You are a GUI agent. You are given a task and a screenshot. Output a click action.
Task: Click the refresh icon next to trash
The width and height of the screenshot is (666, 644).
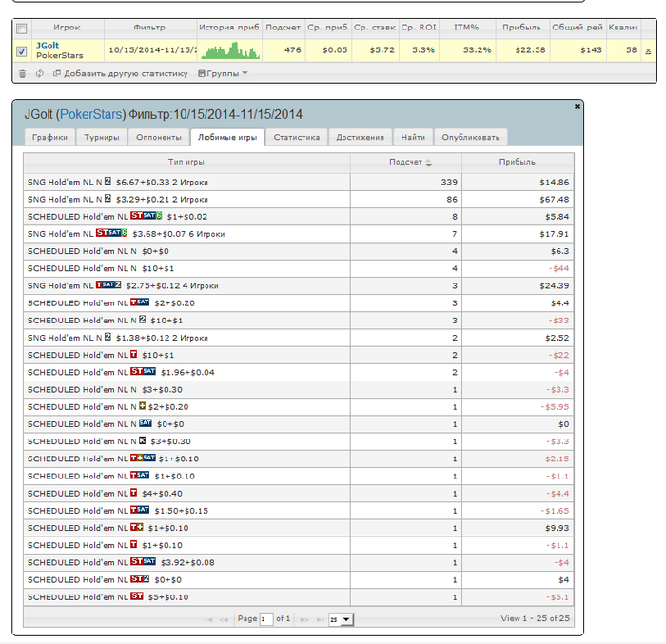[40, 73]
